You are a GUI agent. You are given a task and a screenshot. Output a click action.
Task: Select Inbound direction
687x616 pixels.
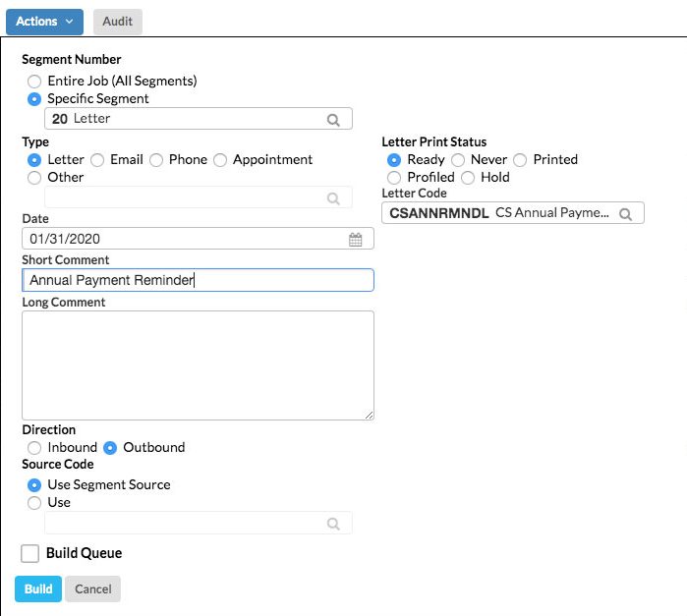tap(35, 447)
